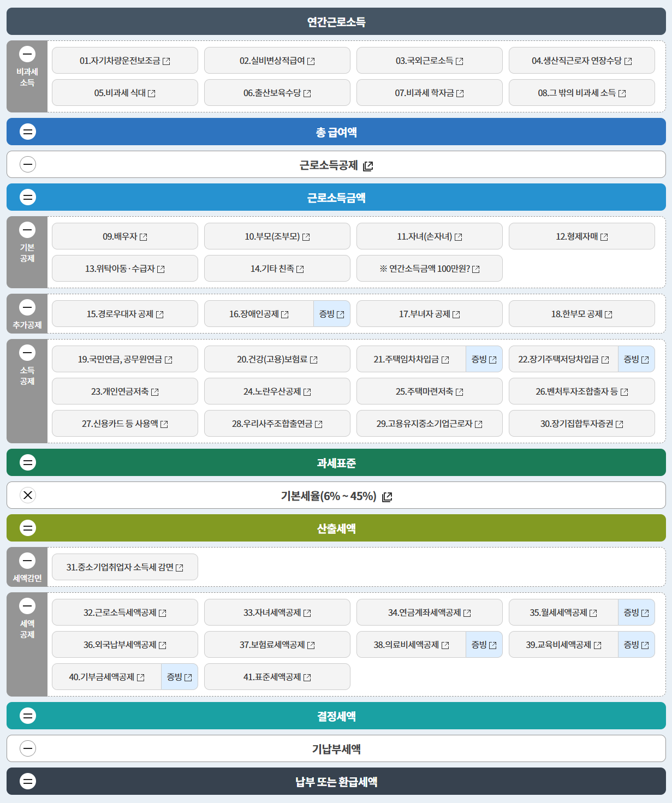The width and height of the screenshot is (672, 803).
Task: Open 17.부녀자 공제 item
Action: tap(430, 314)
